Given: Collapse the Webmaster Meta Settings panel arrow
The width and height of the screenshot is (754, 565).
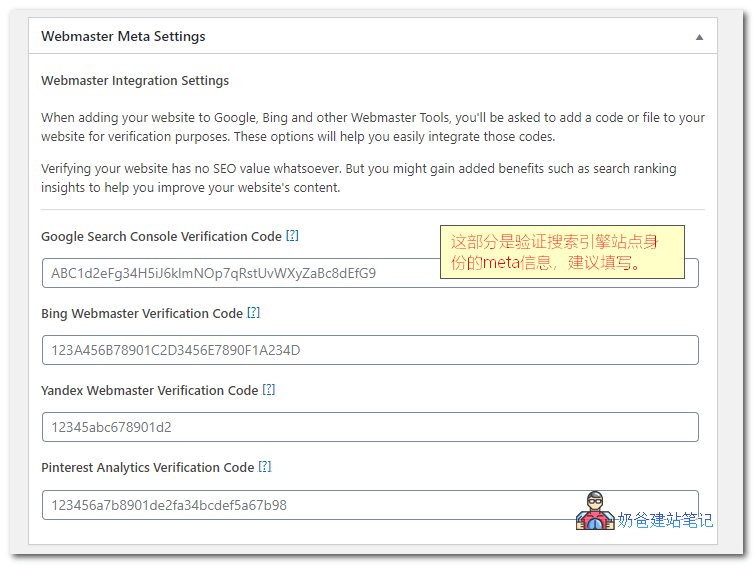Looking at the screenshot, I should tap(699, 37).
